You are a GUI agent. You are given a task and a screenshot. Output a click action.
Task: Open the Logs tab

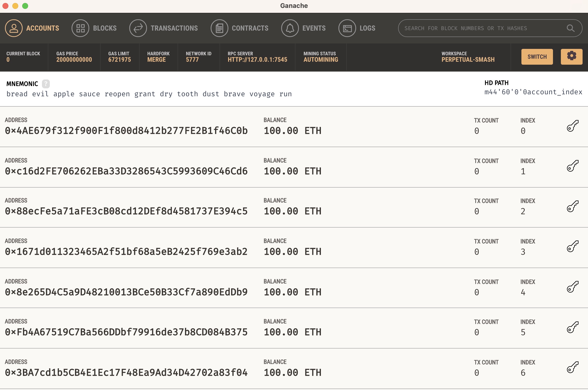357,28
